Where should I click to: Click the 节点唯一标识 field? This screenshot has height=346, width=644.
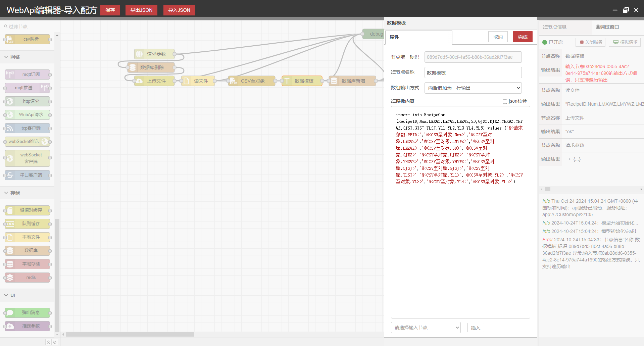point(473,57)
